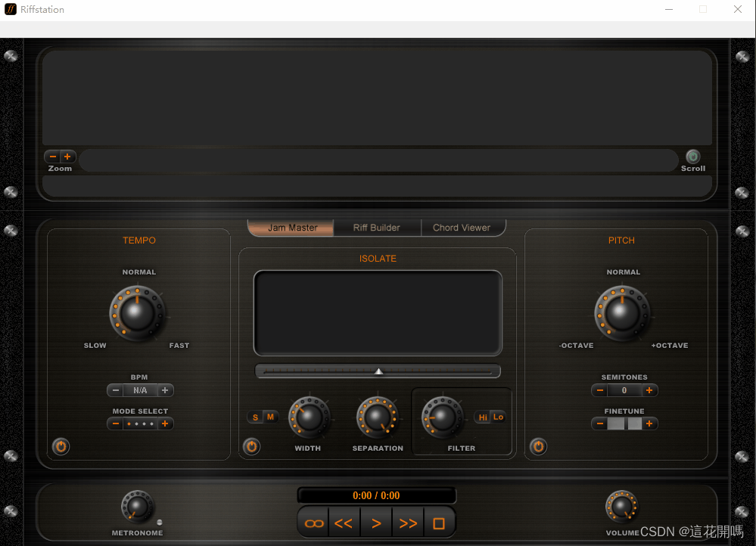The height and width of the screenshot is (546, 756).
Task: Enable Mute with M button
Action: tap(270, 417)
